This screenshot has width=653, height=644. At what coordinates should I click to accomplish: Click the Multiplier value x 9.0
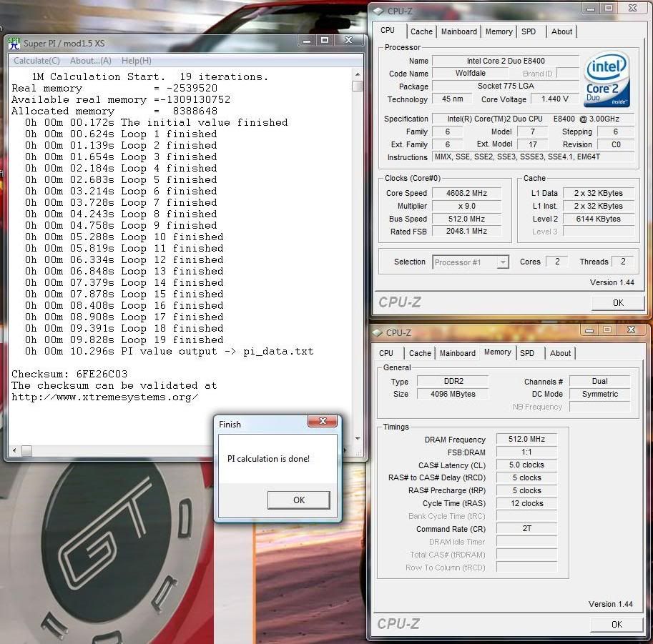[x=466, y=206]
